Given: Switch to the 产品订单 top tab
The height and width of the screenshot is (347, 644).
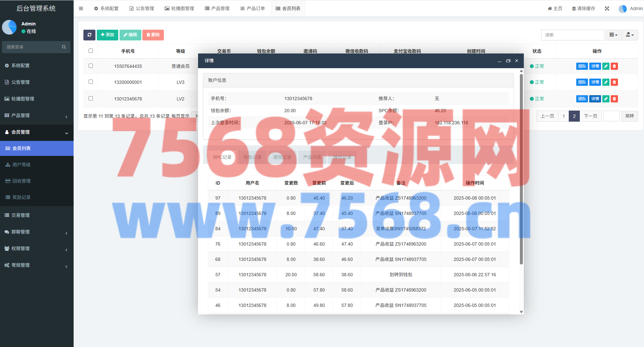Looking at the screenshot, I should pos(252,8).
